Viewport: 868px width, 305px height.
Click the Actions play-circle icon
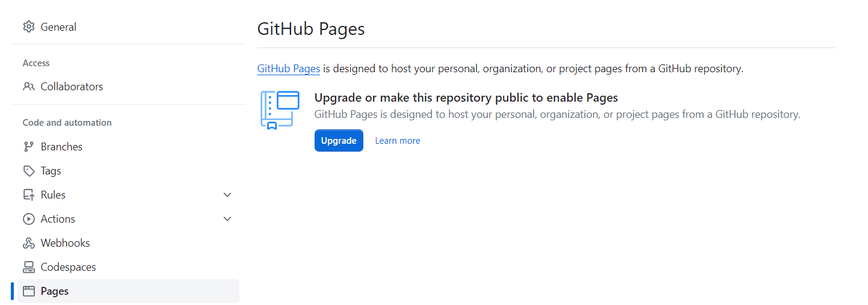[28, 219]
